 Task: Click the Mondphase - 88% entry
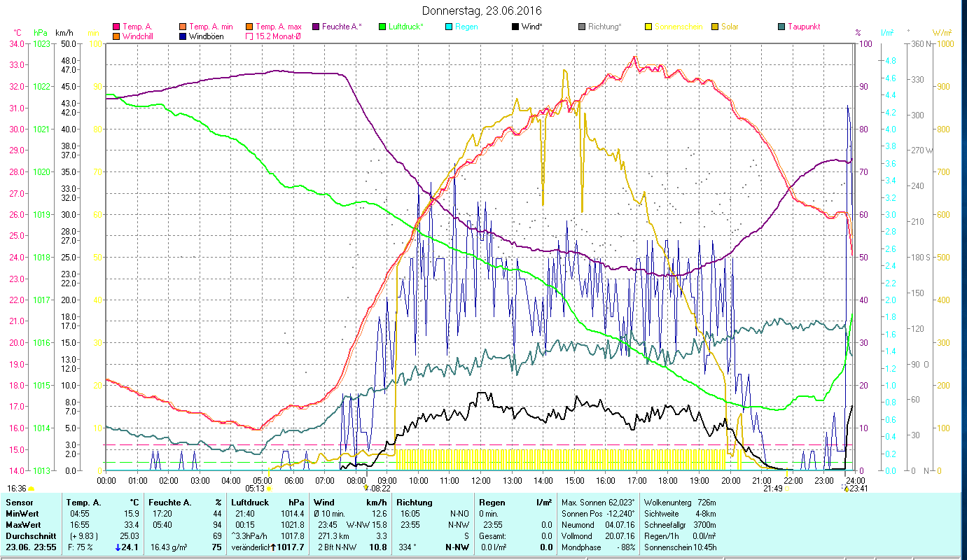click(597, 547)
